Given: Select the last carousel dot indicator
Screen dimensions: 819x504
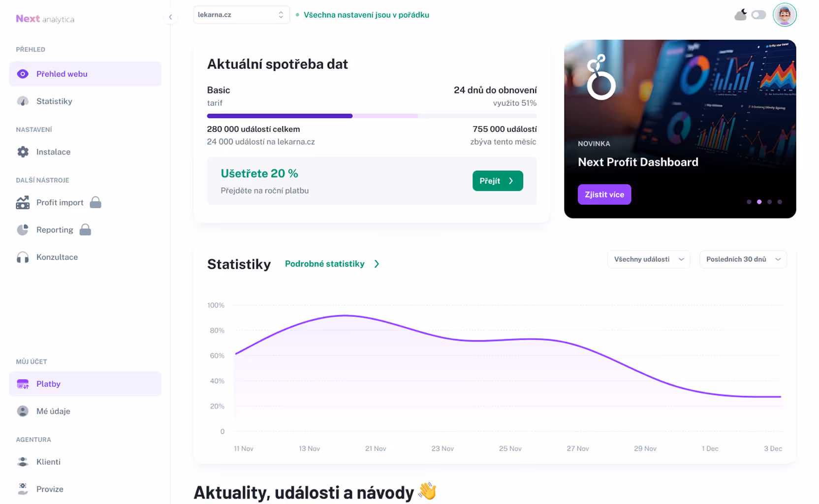Looking at the screenshot, I should pos(780,202).
